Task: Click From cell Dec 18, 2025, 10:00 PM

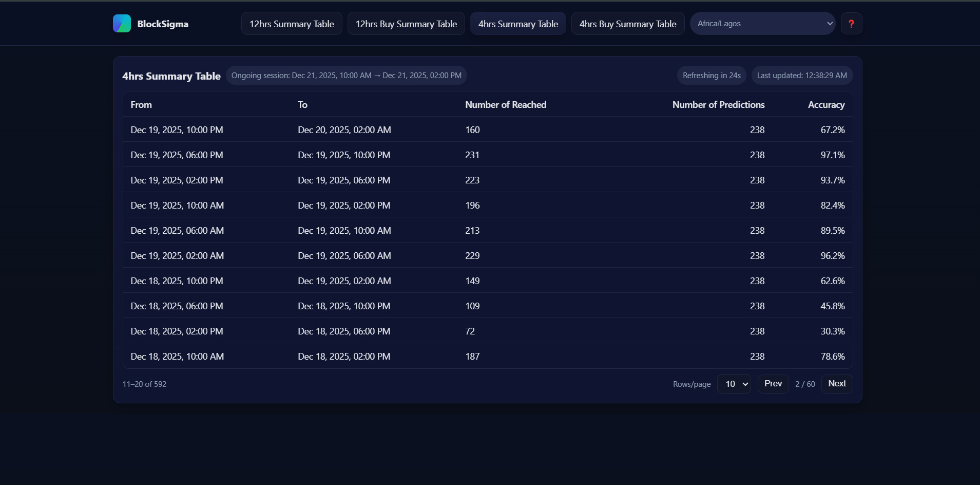Action: 177,281
